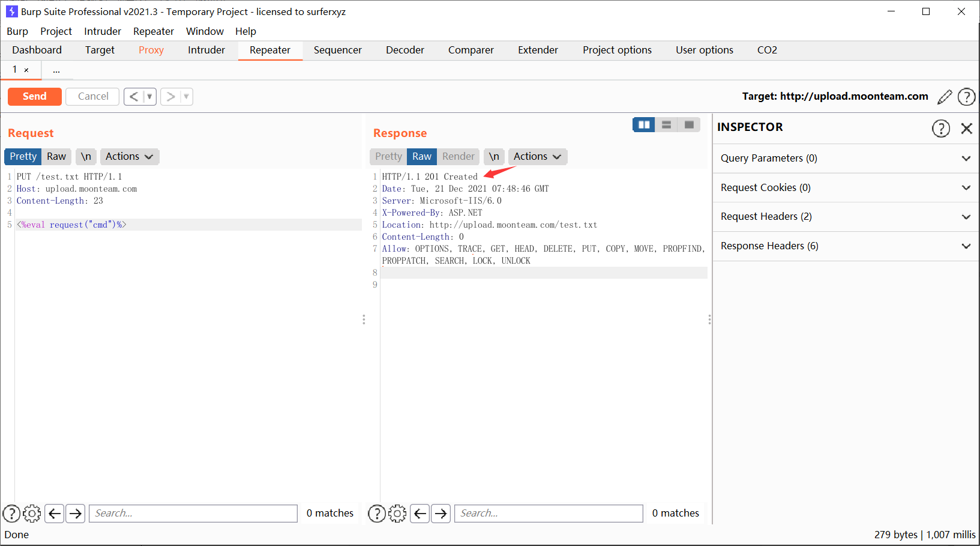Switch to the Decoder tab
Image resolution: width=980 pixels, height=546 pixels.
(405, 50)
